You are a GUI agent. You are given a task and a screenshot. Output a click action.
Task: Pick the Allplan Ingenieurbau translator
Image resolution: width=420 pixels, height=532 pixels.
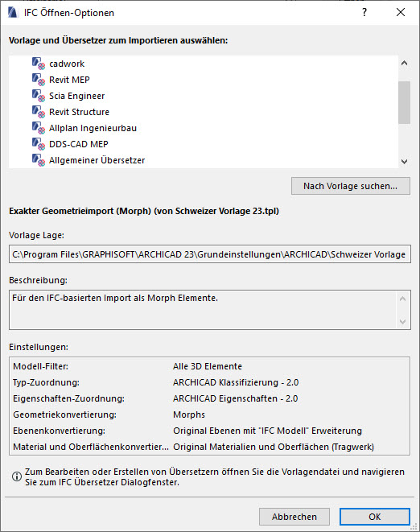click(93, 128)
